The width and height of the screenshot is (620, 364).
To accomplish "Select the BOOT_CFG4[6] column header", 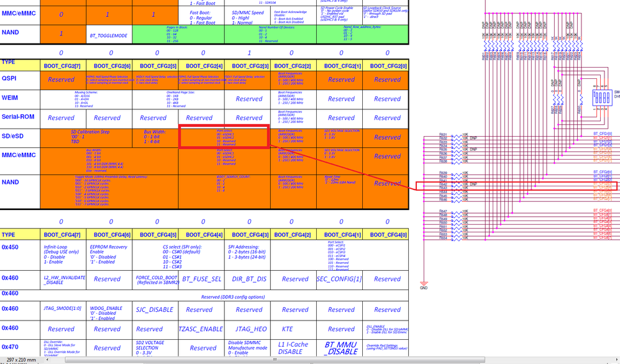I will (109, 235).
